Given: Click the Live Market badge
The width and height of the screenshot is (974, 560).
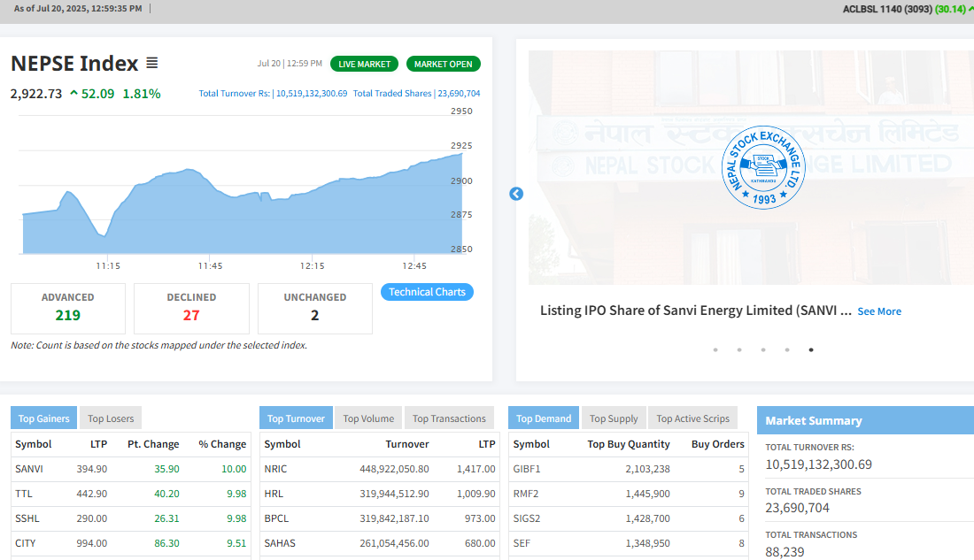Looking at the screenshot, I should (364, 64).
